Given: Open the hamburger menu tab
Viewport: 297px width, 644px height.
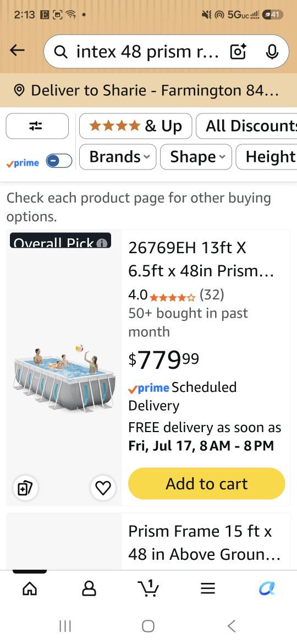Looking at the screenshot, I should pyautogui.click(x=207, y=589).
